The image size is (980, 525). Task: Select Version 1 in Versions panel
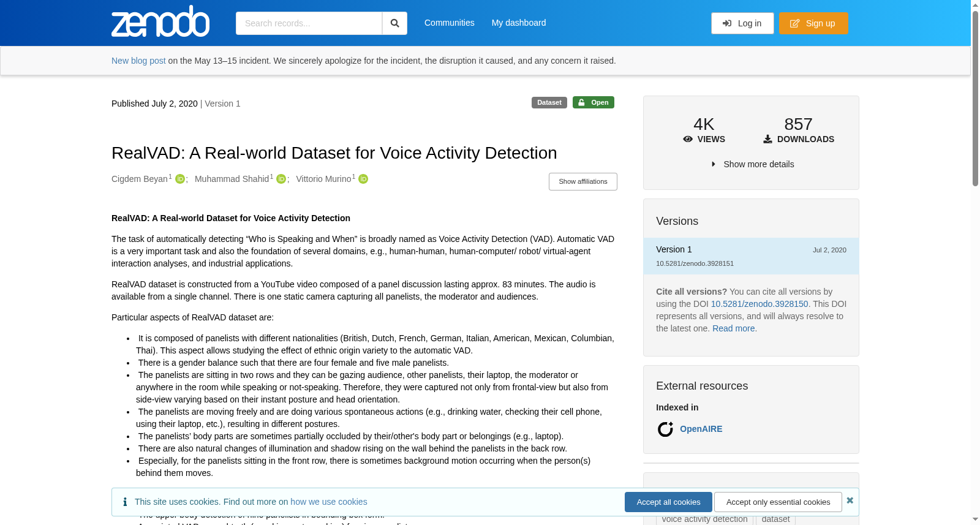[751, 256]
